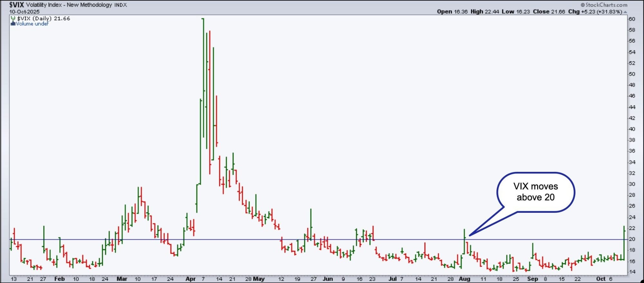This screenshot has height=283, width=644.
Task: Click the "Chg +5.23 (+31.83%)" value
Action: (595, 12)
